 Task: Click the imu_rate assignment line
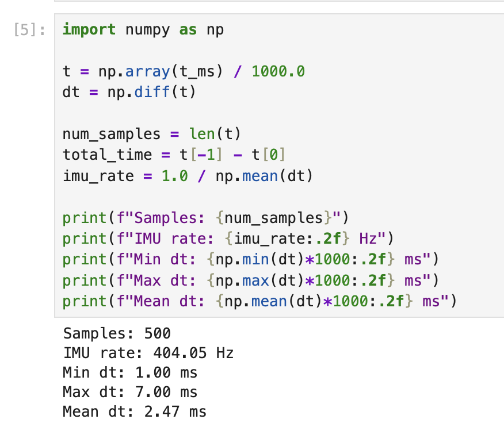pos(187,175)
